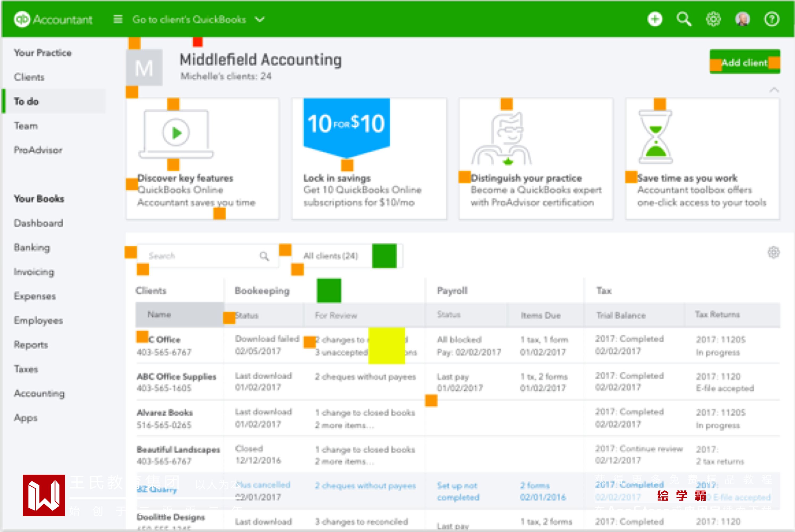Click the user profile avatar

coord(742,19)
